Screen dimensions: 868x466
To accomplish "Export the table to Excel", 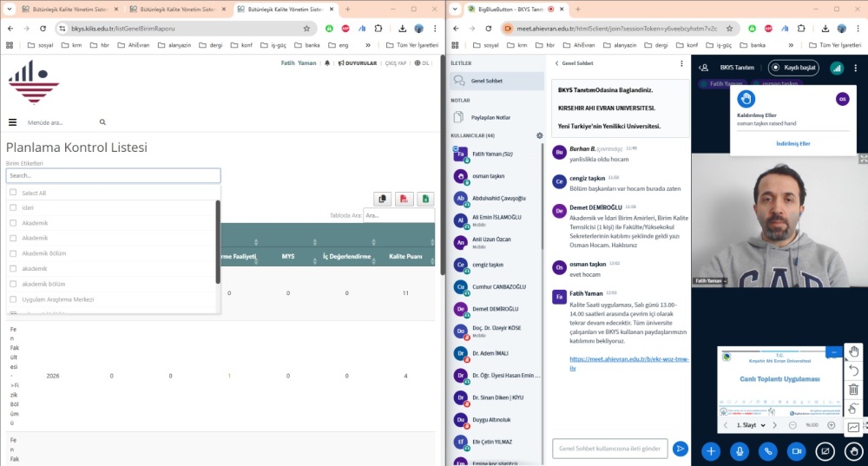I will coord(425,199).
